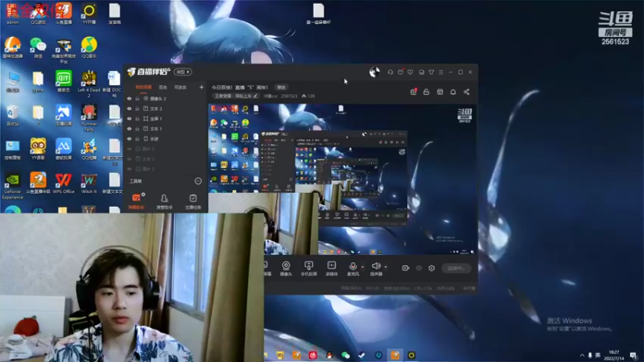Viewport: 644px width, 362px height.
Task: Click the 修改 button beside stream title
Action: coord(281,88)
